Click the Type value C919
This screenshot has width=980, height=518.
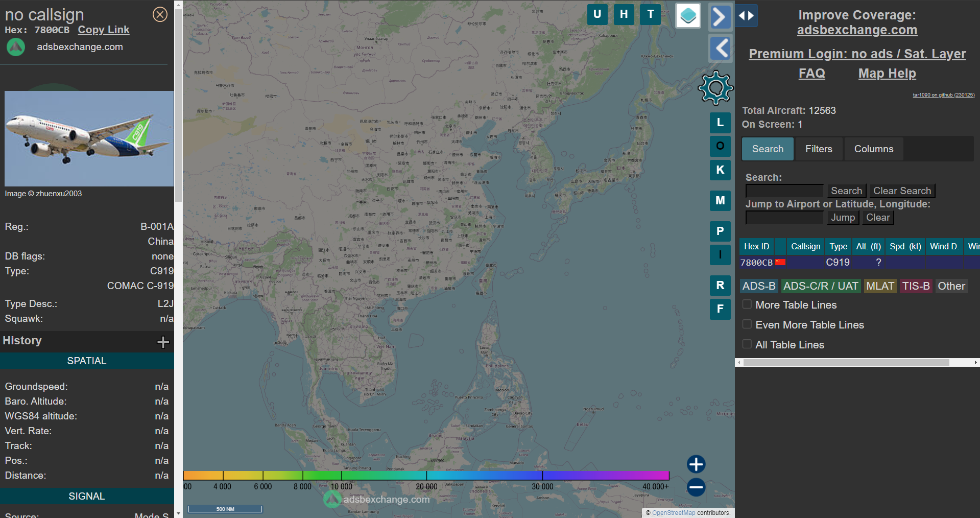tap(161, 271)
